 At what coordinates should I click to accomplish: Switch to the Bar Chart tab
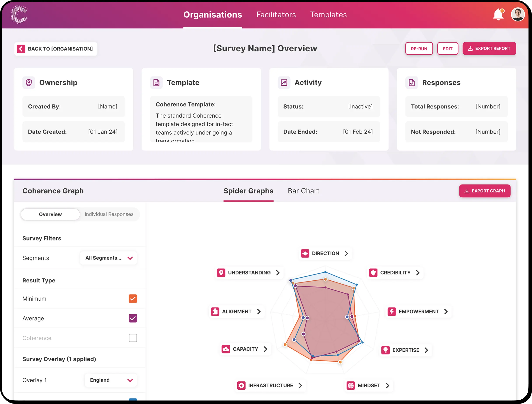[x=303, y=191]
